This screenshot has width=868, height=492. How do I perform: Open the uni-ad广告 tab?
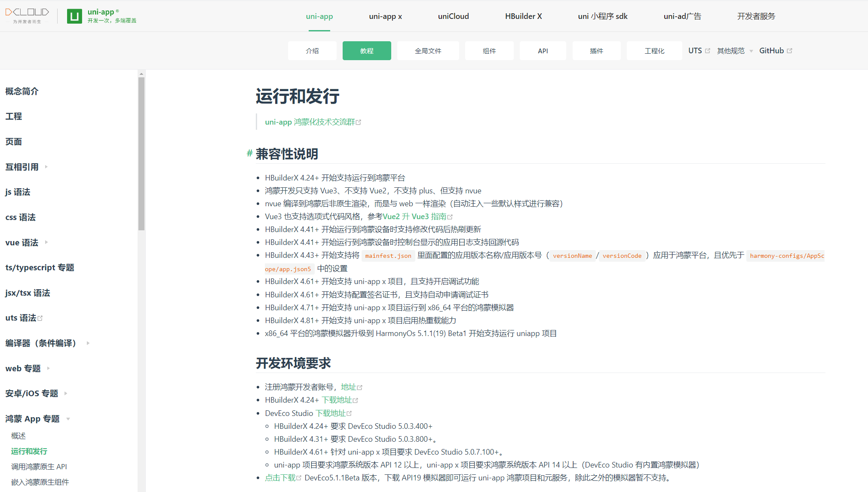tap(682, 16)
